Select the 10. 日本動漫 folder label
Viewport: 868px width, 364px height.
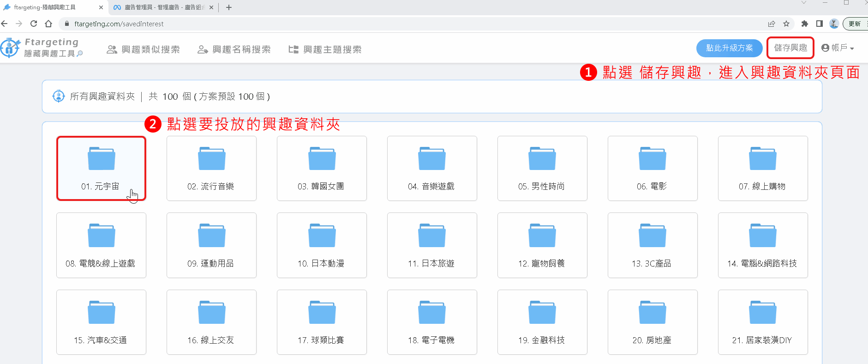(x=321, y=263)
